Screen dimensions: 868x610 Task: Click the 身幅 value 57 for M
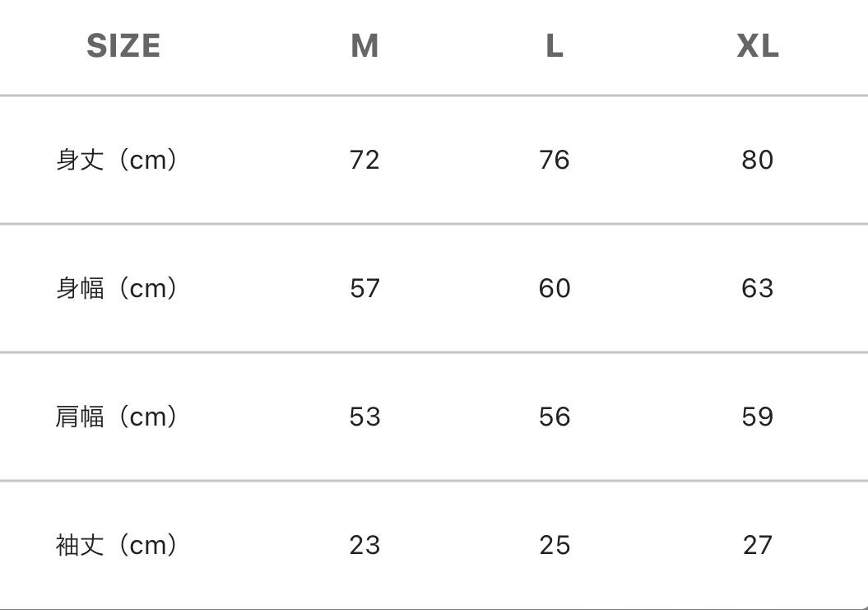[x=364, y=288]
